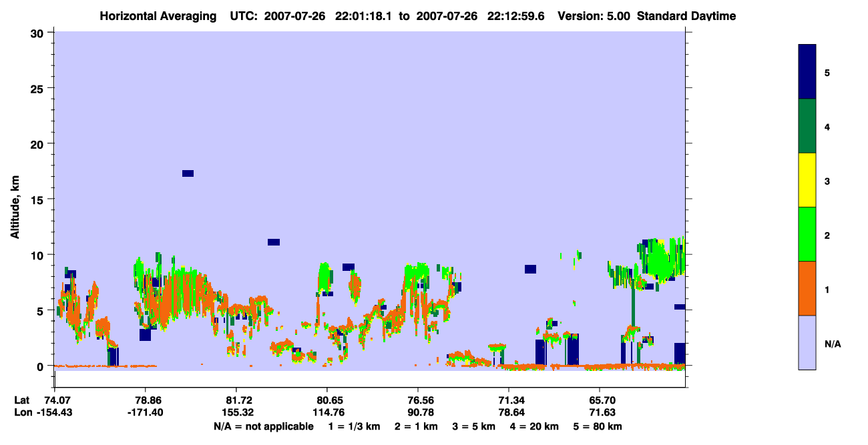Click colorbar label 5
The image size is (868, 445).
[827, 72]
